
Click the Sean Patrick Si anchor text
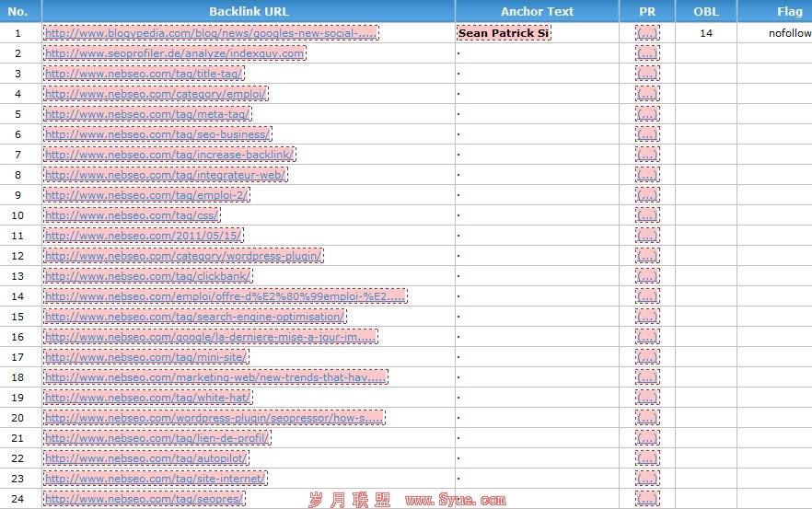(x=504, y=33)
